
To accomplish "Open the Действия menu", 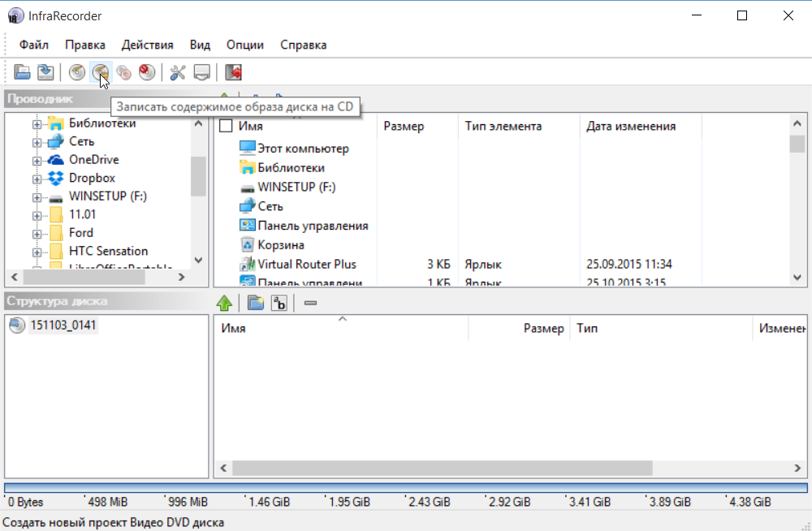I will tap(148, 45).
